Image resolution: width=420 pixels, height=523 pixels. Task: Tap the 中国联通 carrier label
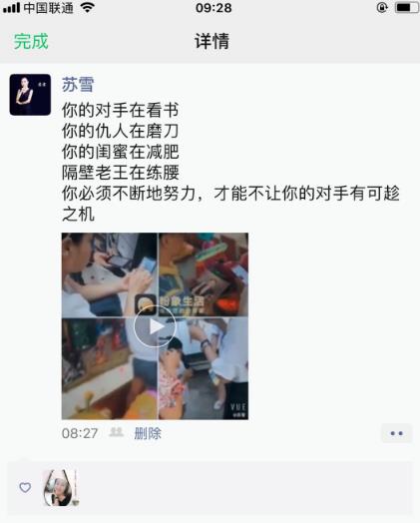[x=48, y=8]
